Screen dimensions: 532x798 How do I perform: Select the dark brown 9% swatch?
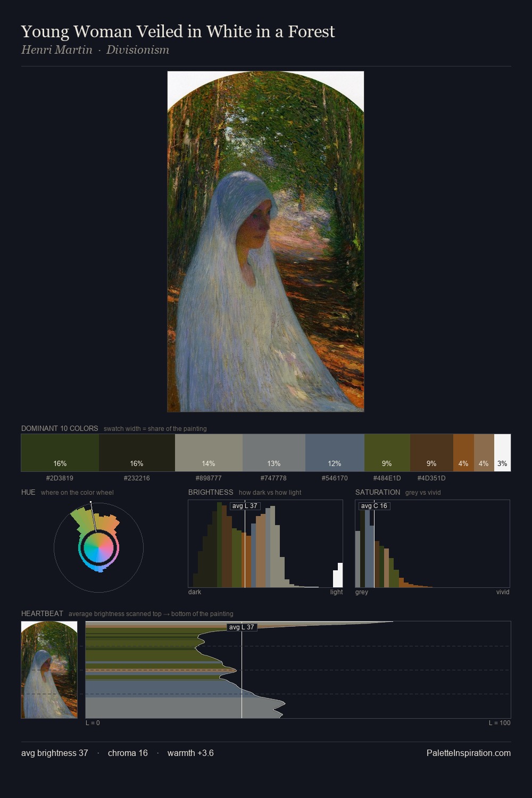pyautogui.click(x=431, y=453)
